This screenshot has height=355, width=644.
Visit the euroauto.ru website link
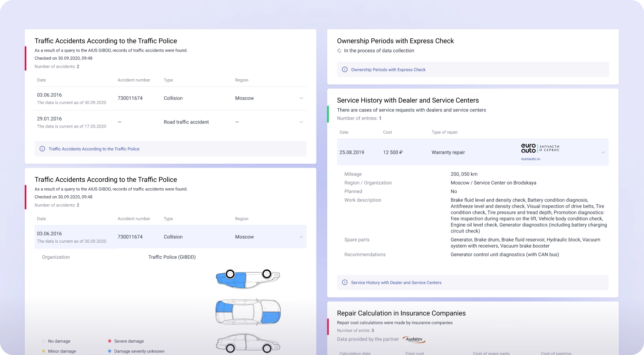coord(530,159)
